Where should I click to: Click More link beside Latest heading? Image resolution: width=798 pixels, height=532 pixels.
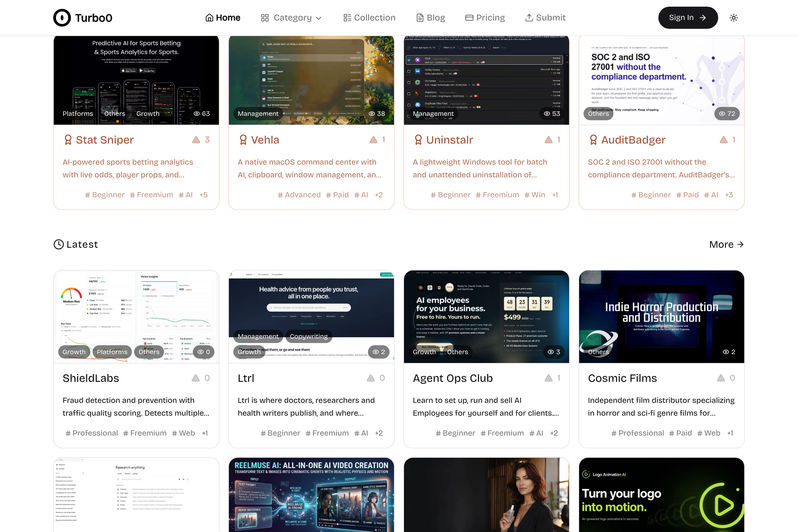tap(727, 244)
